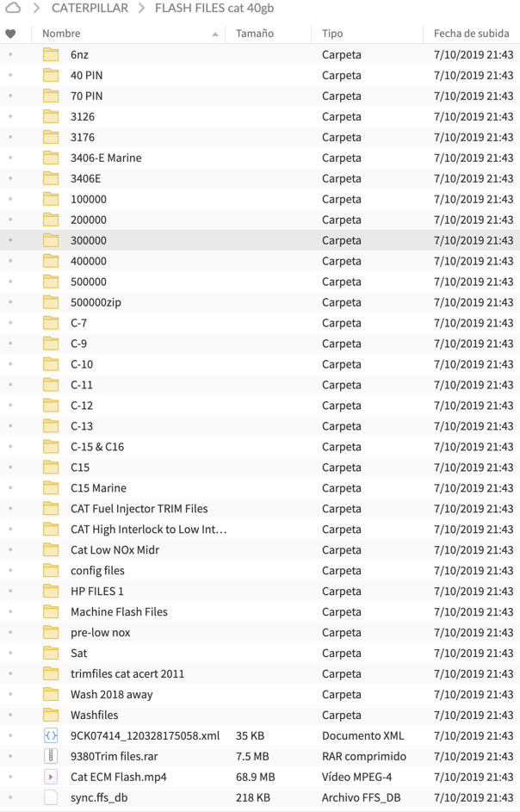Click the C-7 folder icon
This screenshot has width=520, height=812.
pos(51,323)
